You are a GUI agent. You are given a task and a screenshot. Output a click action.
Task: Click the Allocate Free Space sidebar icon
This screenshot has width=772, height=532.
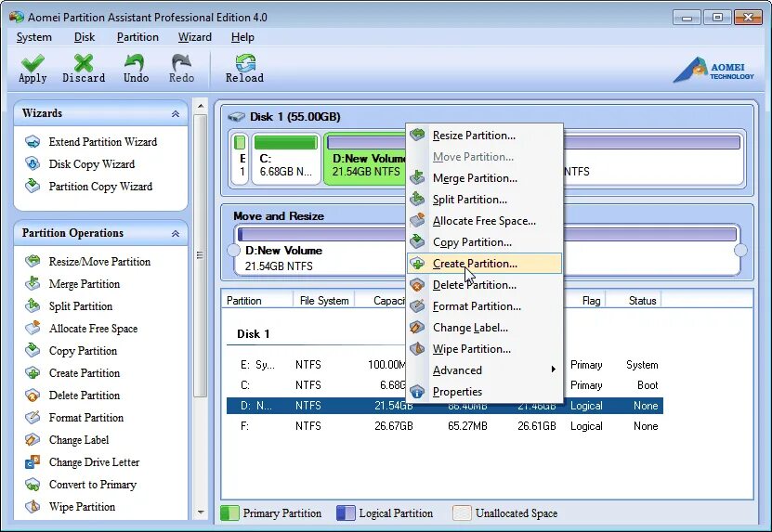(33, 329)
